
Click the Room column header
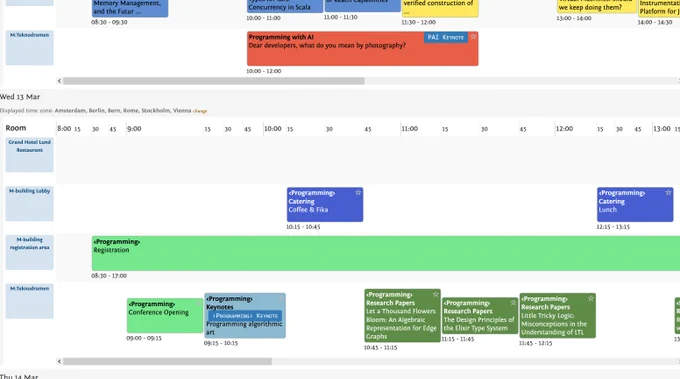[16, 128]
